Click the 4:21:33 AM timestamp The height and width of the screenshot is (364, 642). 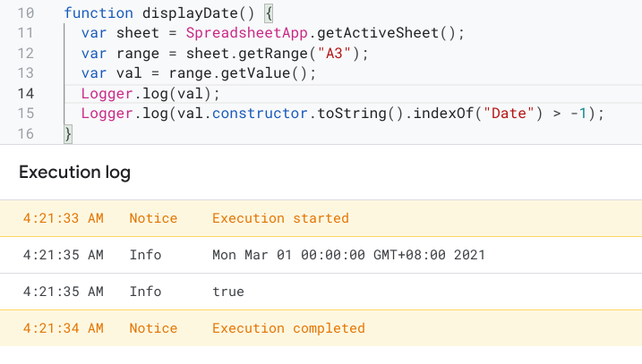[63, 218]
